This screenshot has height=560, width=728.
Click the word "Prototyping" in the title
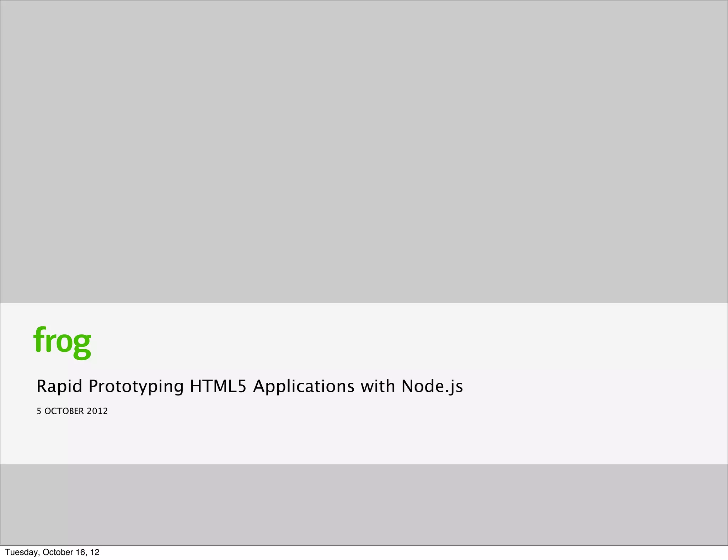click(136, 386)
